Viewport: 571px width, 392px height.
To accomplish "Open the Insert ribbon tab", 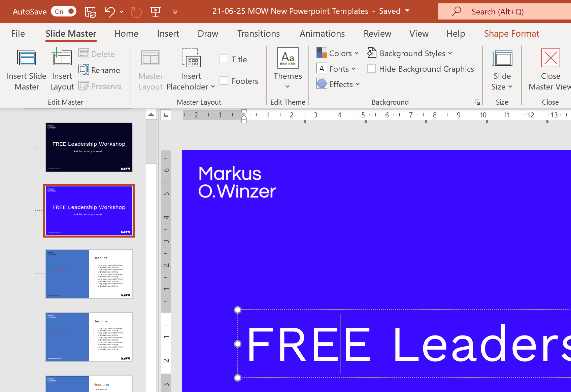I will point(168,34).
